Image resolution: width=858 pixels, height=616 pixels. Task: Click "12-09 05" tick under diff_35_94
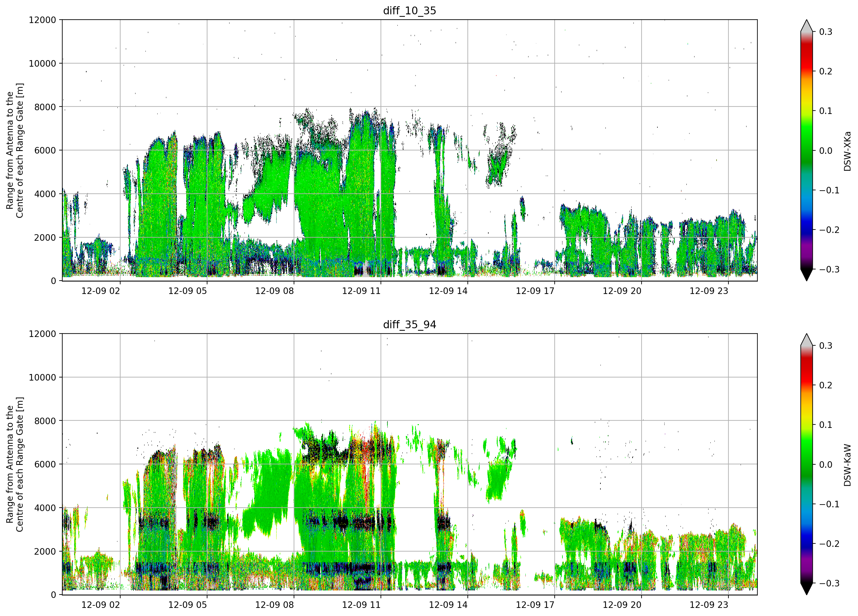(x=188, y=605)
